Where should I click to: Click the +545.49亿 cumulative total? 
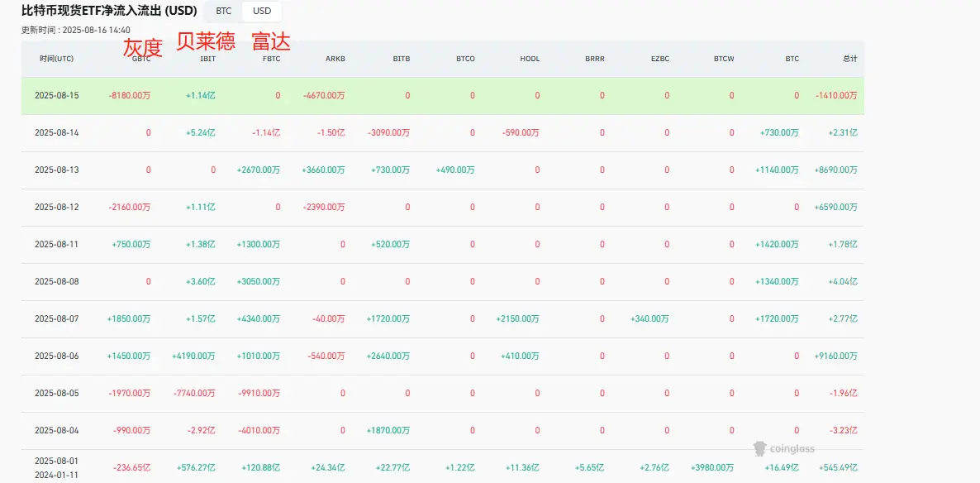tap(838, 467)
